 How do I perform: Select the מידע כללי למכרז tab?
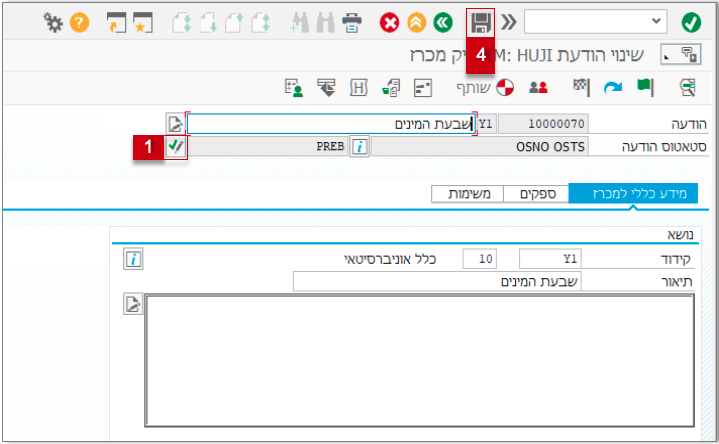[633, 194]
